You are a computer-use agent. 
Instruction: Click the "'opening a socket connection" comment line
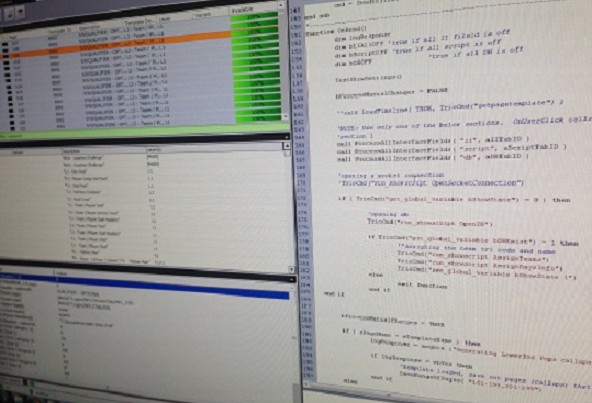[392, 175]
